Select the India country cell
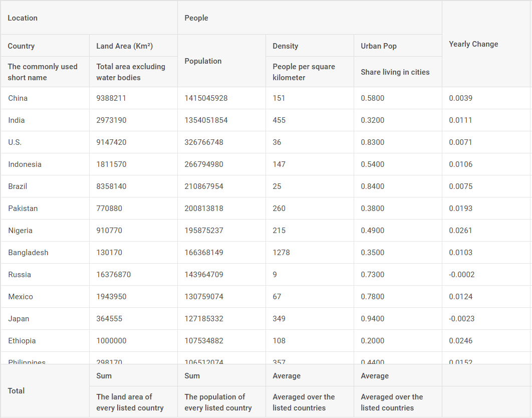532x418 pixels. (45, 120)
